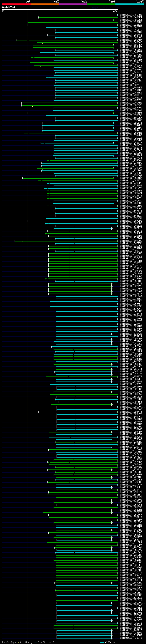Click the purple ~60% identity legend segment
This screenshot has height=644, width=146.
pos(73,4)
